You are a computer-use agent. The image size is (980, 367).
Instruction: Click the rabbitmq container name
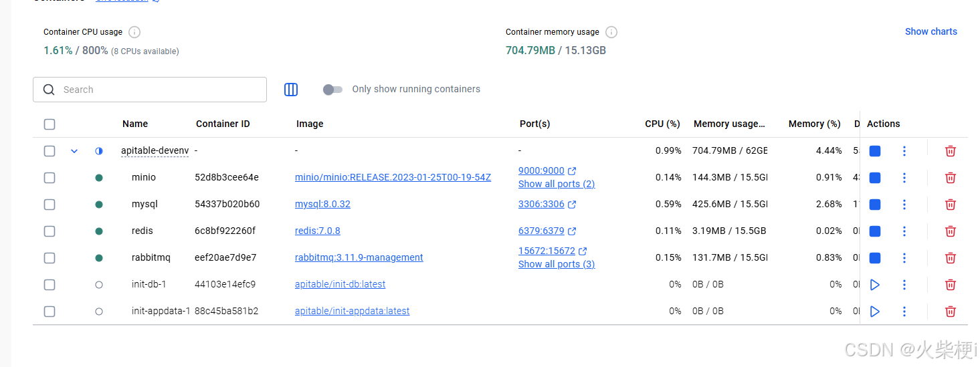click(151, 257)
